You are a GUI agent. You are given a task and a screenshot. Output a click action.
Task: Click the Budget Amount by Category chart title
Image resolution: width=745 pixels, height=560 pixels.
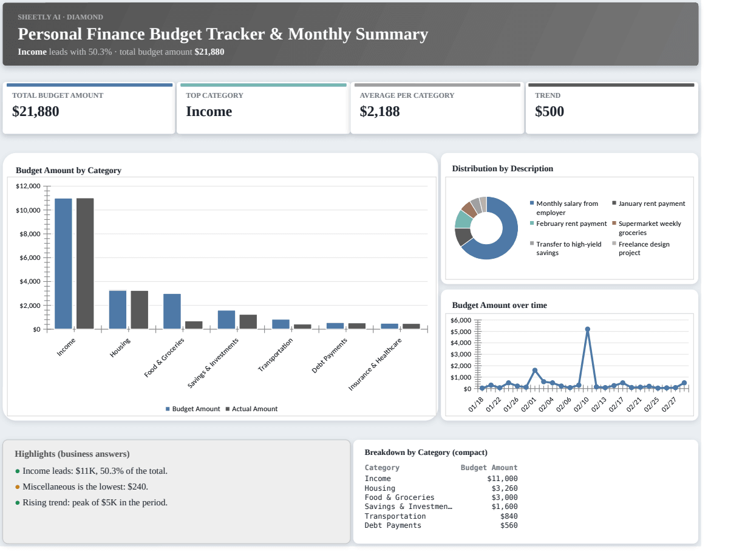[69, 170]
